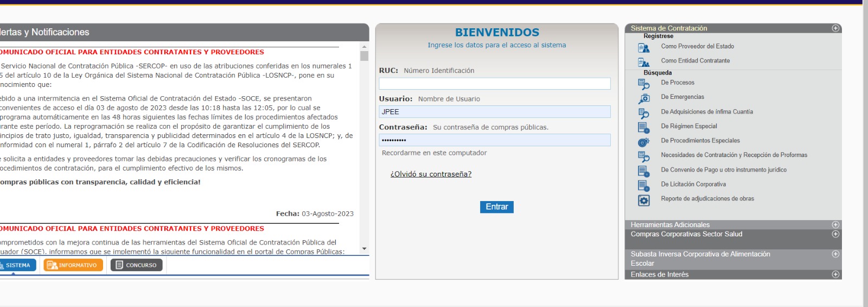
Task: Open the Reporte de adjudicaciones icon
Action: tap(643, 201)
